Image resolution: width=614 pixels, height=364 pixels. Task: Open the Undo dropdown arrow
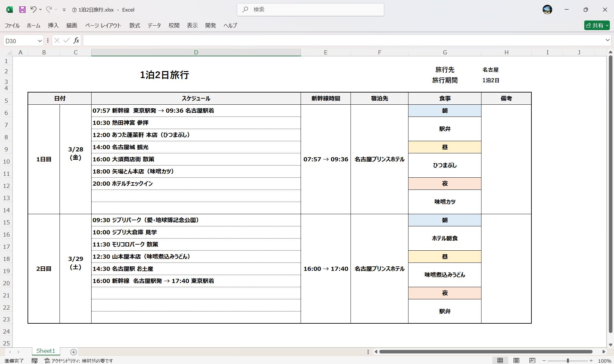40,10
